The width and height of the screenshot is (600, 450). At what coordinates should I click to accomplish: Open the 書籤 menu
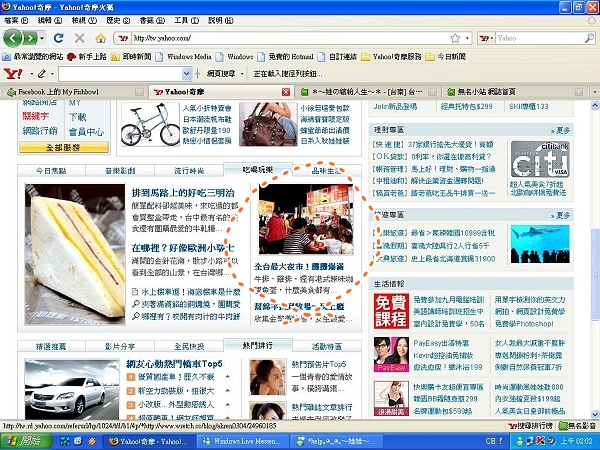pos(152,20)
